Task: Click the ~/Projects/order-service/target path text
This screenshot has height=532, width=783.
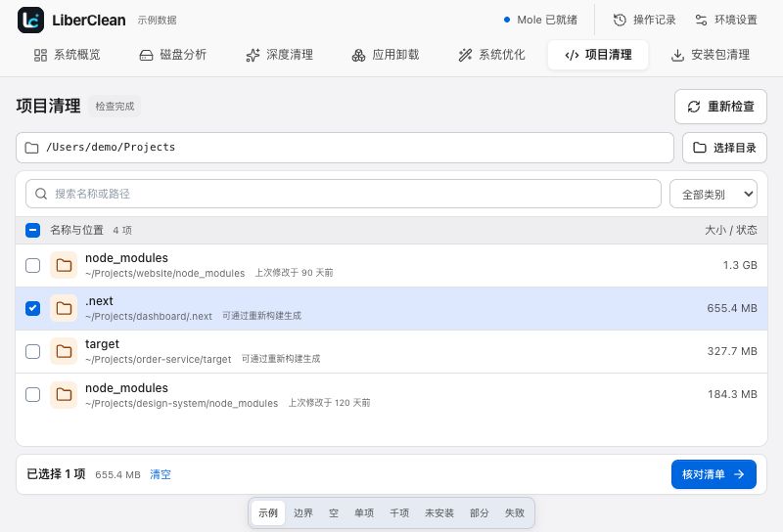Action: coord(159,359)
